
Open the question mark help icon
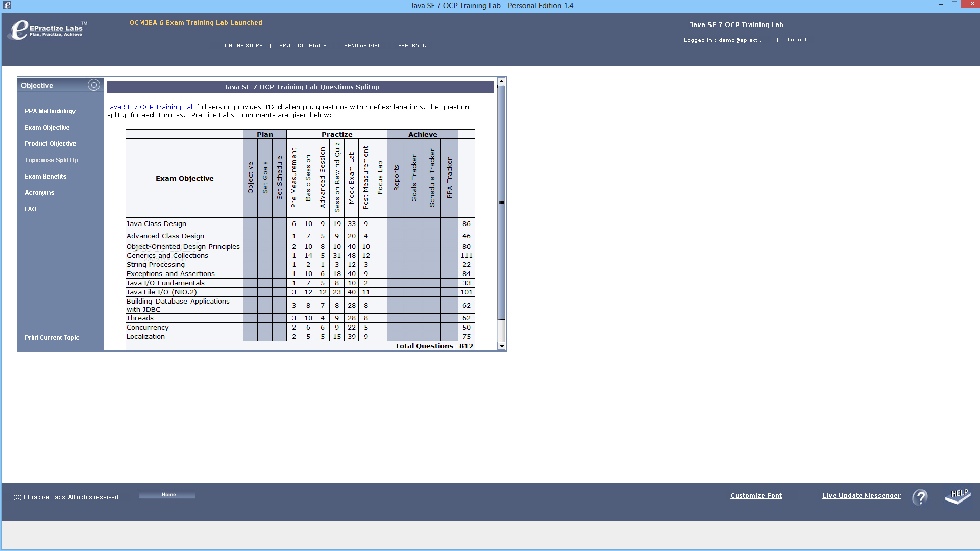(x=920, y=497)
